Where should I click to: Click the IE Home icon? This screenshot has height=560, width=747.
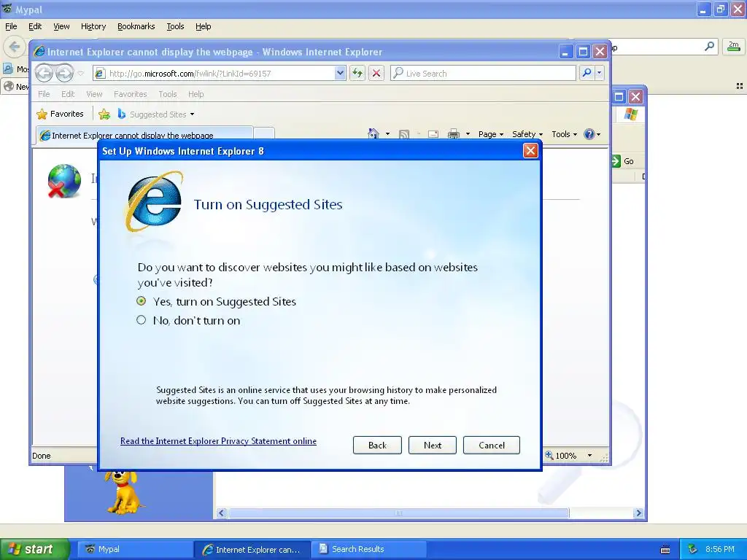point(373,134)
